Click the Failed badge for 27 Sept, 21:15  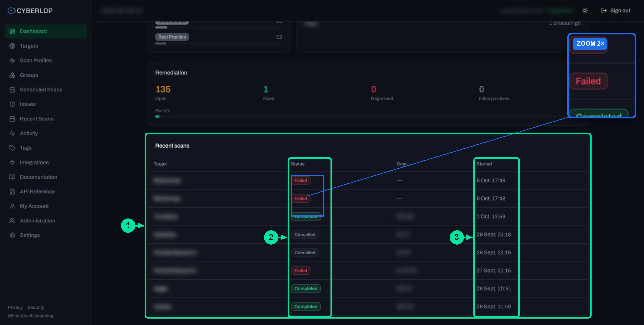point(300,270)
